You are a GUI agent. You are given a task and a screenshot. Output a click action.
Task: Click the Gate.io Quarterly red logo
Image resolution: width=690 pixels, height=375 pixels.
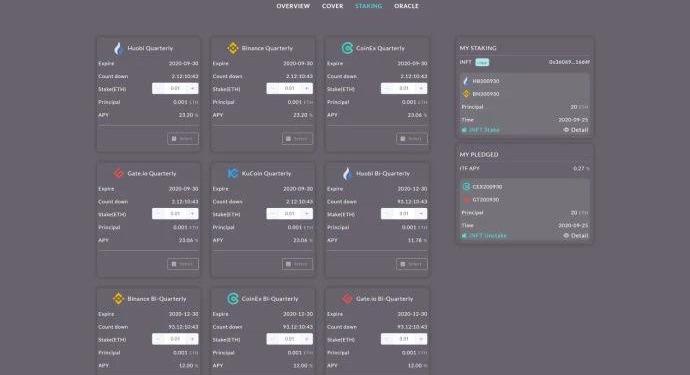118,173
